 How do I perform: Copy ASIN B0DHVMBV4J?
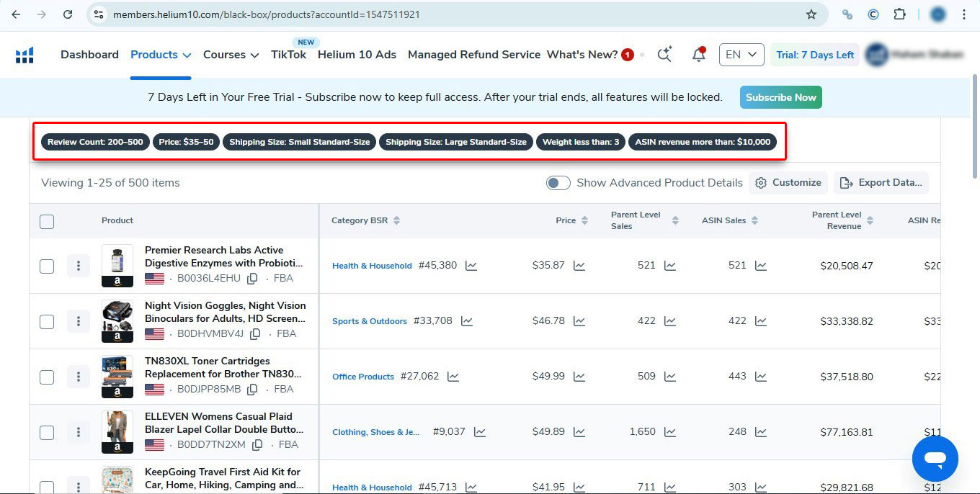(x=255, y=334)
